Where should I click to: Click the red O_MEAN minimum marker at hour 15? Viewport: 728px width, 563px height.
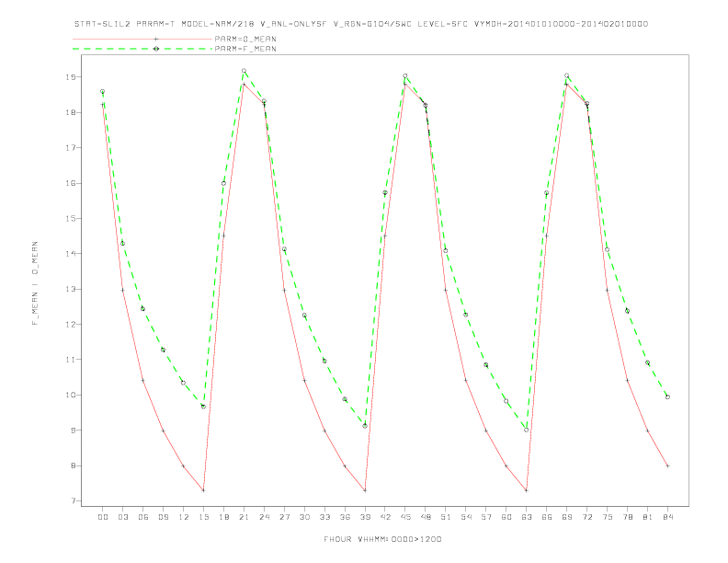[203, 490]
